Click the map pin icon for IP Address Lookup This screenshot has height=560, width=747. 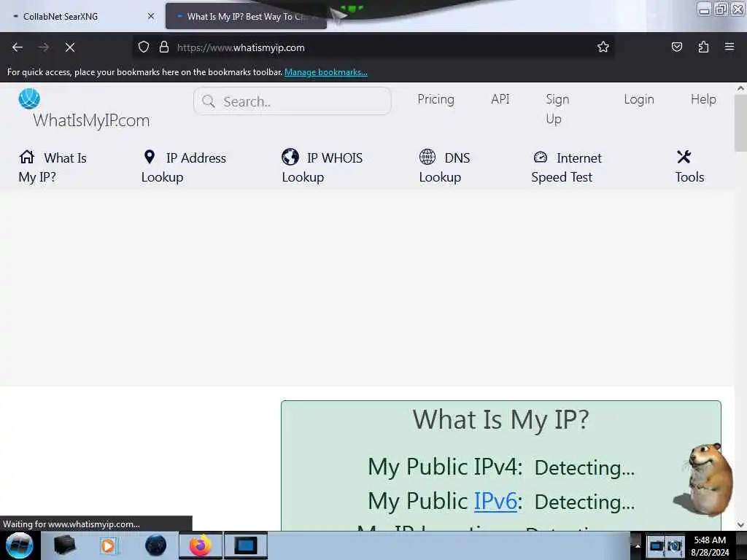point(149,157)
